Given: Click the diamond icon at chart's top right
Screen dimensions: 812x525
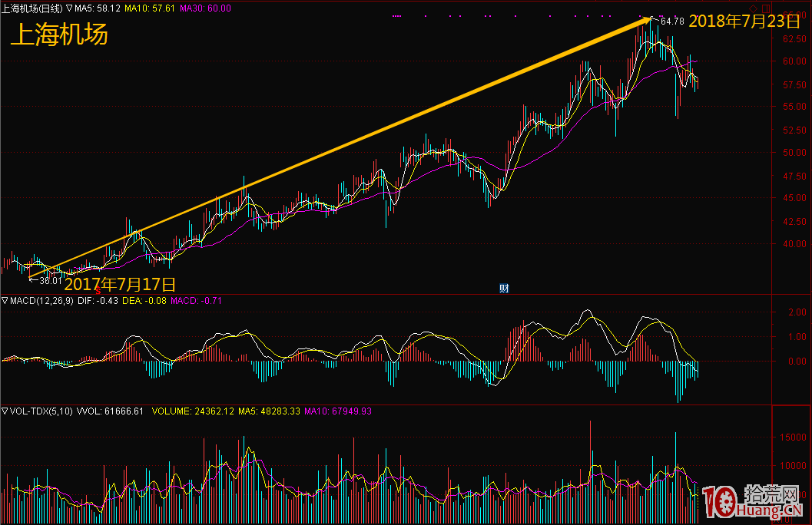Looking at the screenshot, I should pyautogui.click(x=754, y=8).
